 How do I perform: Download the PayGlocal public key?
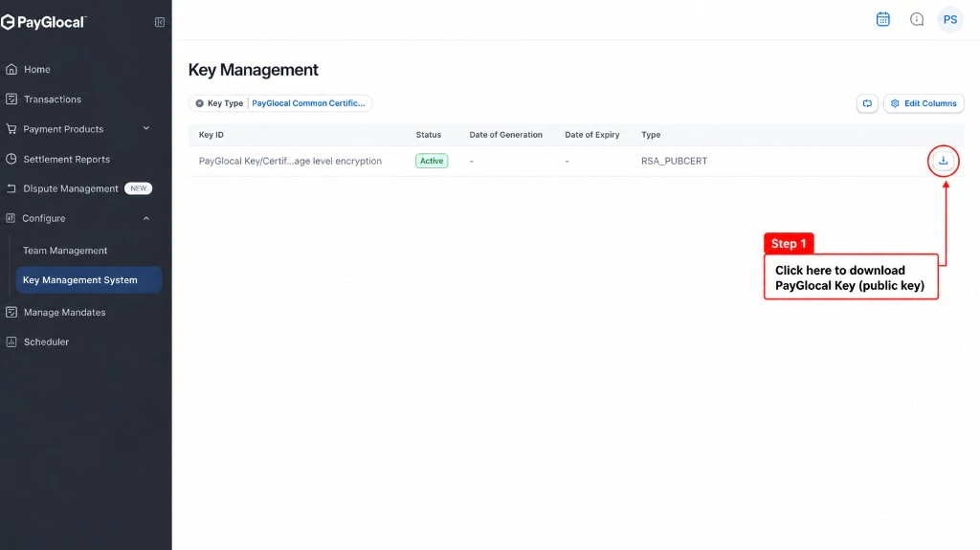click(x=943, y=161)
